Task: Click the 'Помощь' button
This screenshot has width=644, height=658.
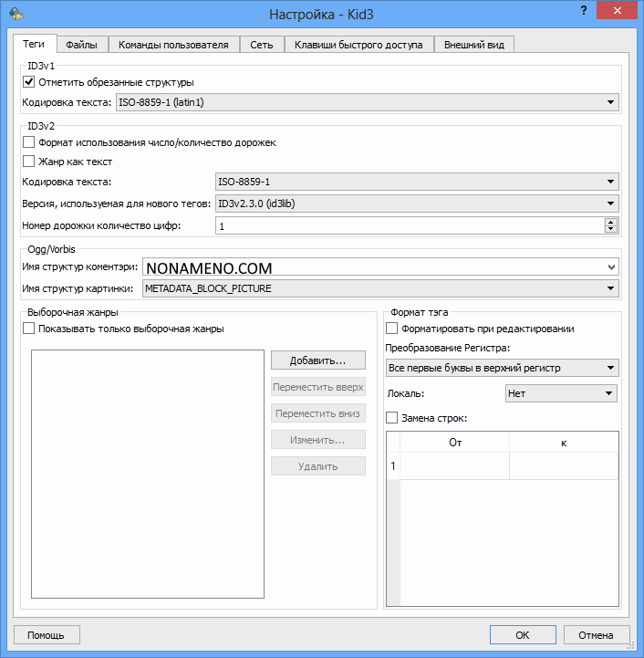Action: 46,634
